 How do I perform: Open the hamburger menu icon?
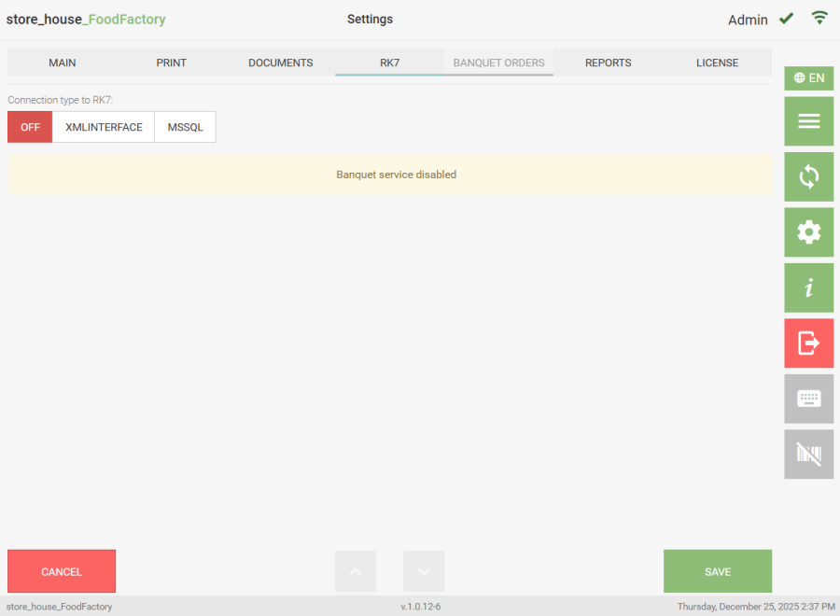808,121
